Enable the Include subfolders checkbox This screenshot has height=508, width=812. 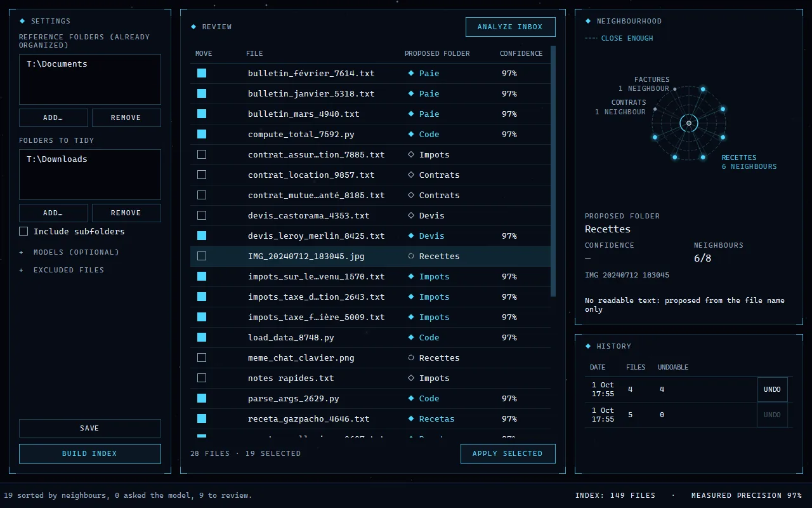click(x=23, y=231)
